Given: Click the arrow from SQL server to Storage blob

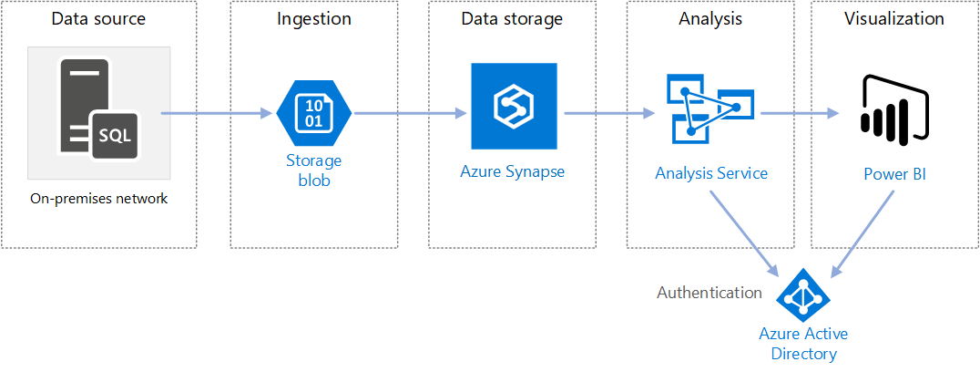Looking at the screenshot, I should pyautogui.click(x=217, y=114).
